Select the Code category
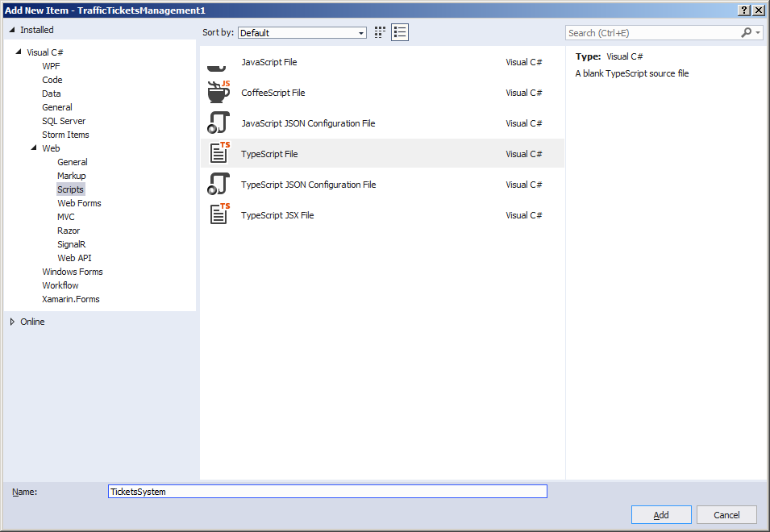 (x=52, y=80)
